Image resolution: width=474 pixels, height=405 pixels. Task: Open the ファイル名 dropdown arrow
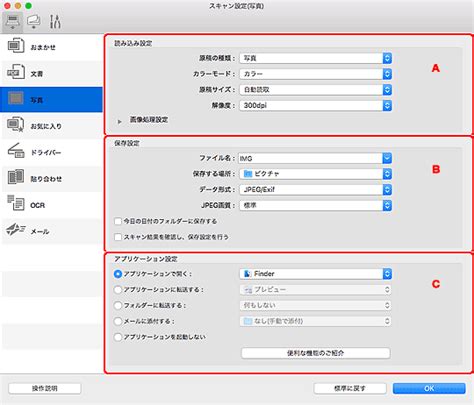(387, 158)
